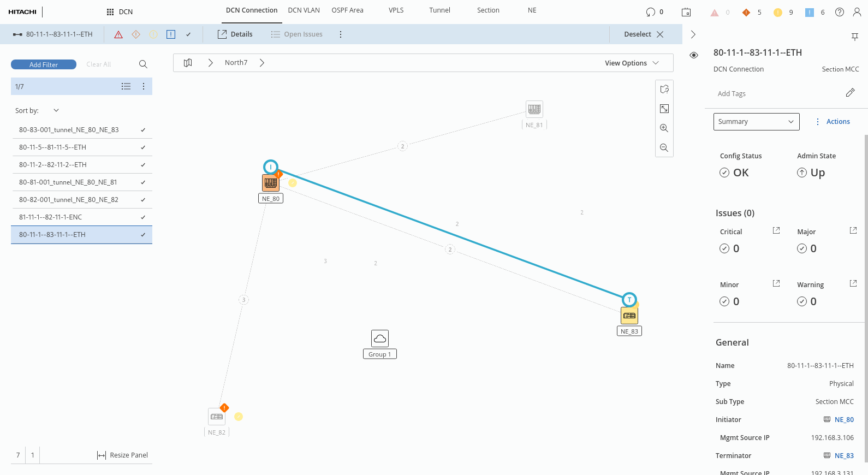
Task: Click the Add Filter button
Action: 44,64
